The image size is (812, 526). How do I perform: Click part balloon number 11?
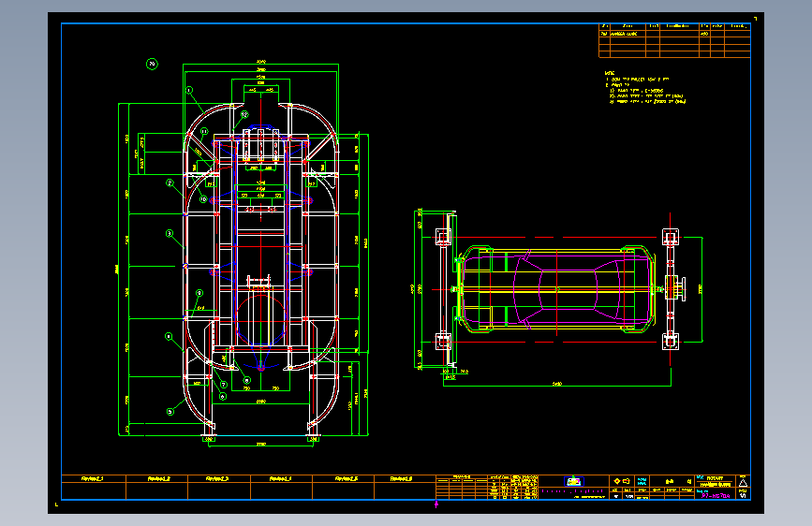(x=204, y=131)
